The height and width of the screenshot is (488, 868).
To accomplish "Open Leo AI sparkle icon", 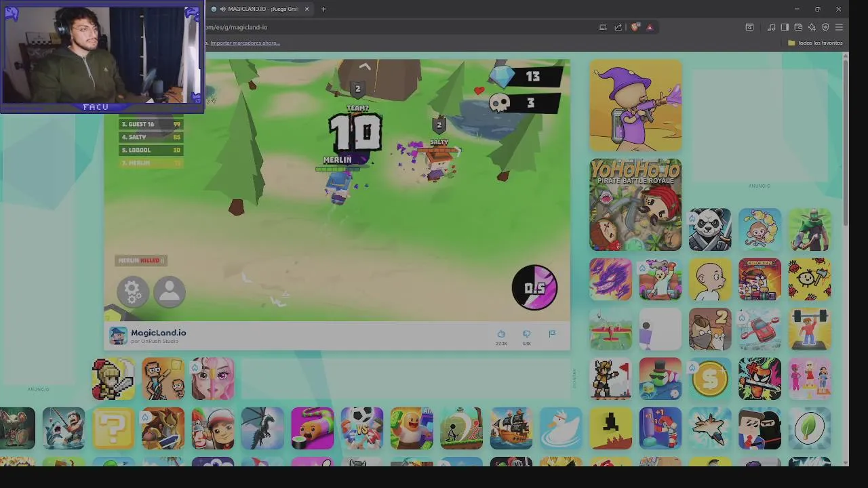I will pos(812,27).
